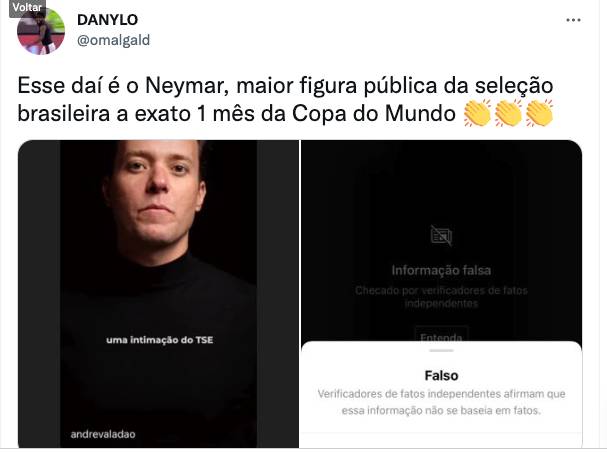Viewport: 607px width, 452px height.
Task: Click the partially hidden Entenda button
Action: 441,335
